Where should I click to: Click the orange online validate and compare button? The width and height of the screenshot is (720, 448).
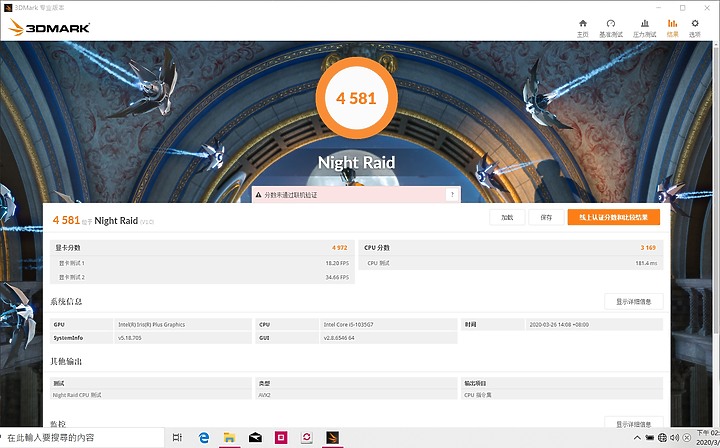pos(613,218)
